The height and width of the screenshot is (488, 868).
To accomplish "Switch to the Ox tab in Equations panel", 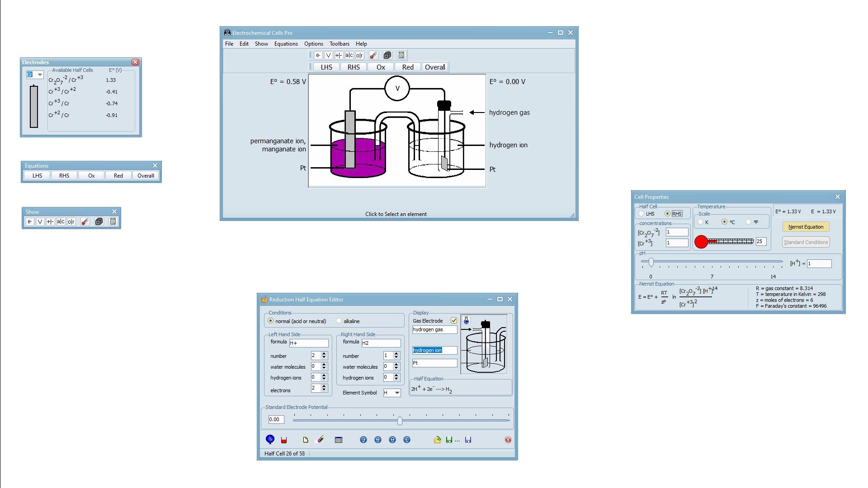I will (x=90, y=175).
